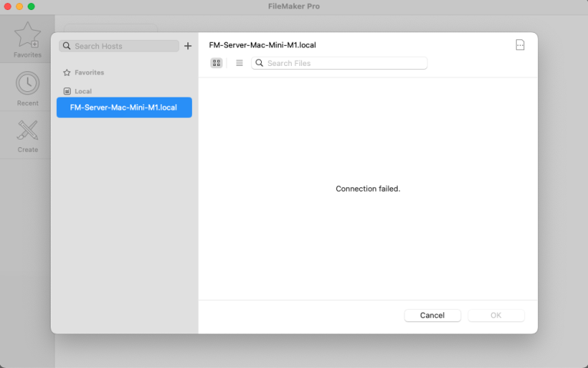Focus the Search Files field
Image resolution: width=588 pixels, height=368 pixels.
coord(339,63)
